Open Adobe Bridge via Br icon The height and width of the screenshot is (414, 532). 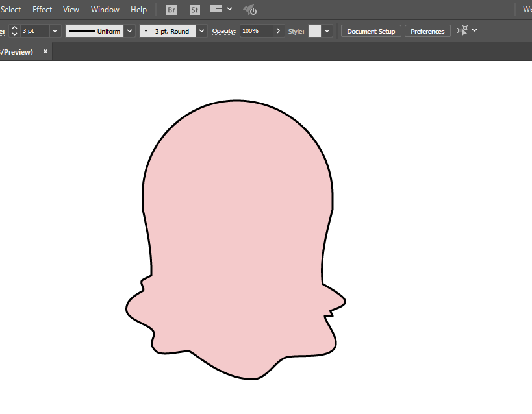point(171,10)
